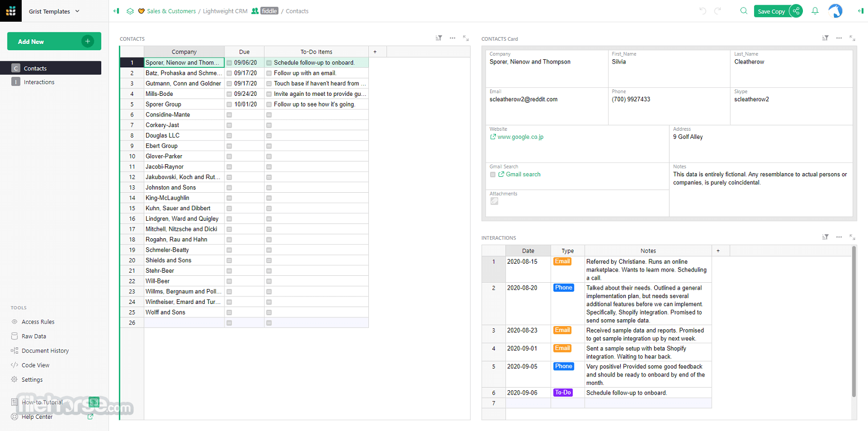Open Access Rules tool
The image size is (868, 431).
pos(38,322)
